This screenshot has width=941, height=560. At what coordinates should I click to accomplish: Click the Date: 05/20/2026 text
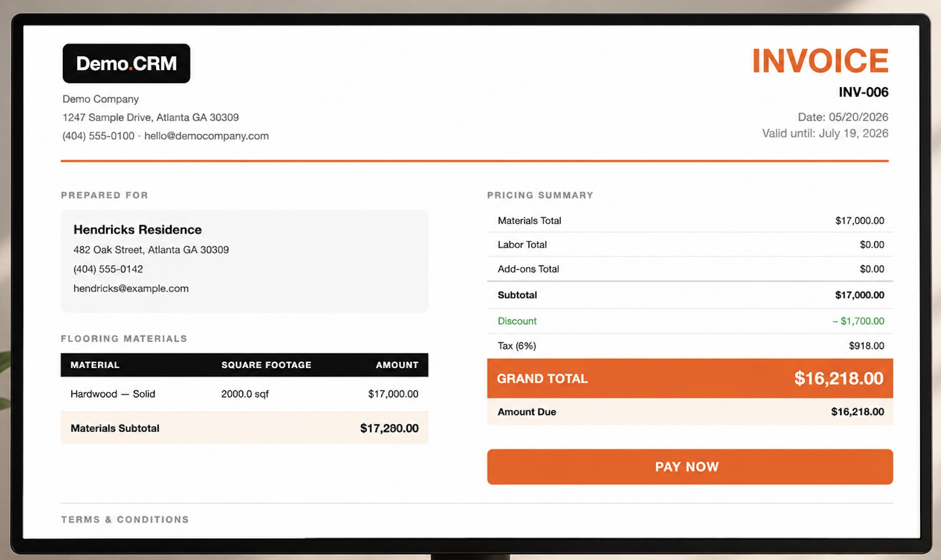pos(843,117)
